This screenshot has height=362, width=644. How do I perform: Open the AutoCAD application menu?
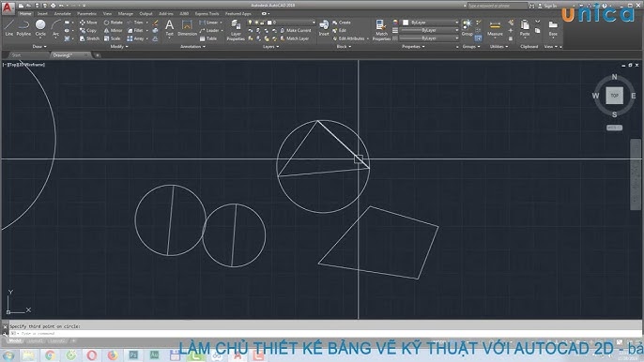click(x=8, y=7)
